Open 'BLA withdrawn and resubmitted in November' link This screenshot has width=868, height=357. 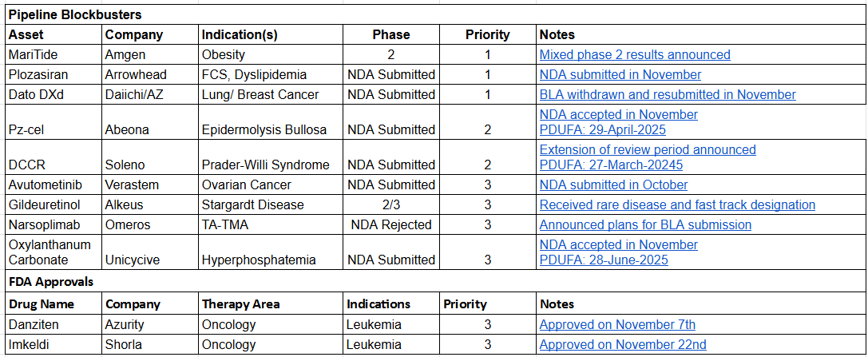click(x=668, y=95)
